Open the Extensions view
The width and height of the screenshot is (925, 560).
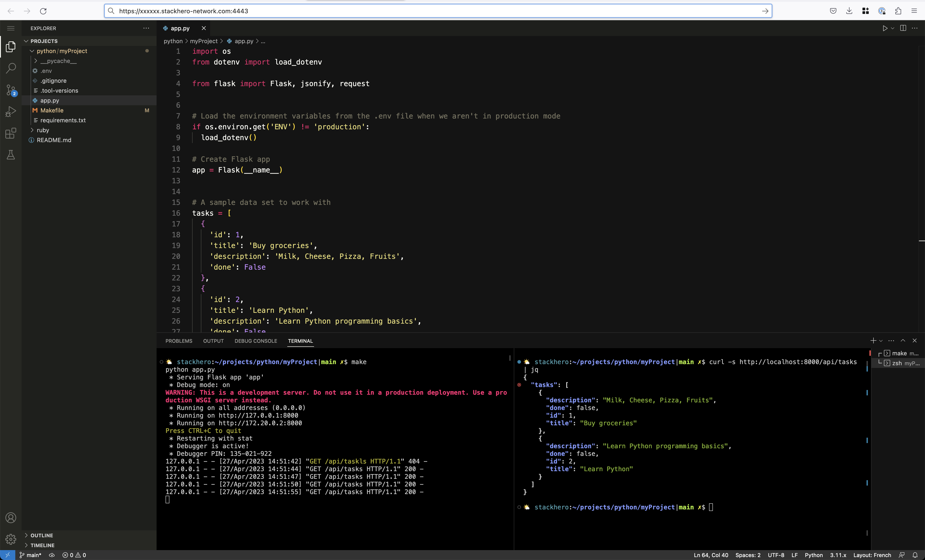[11, 133]
